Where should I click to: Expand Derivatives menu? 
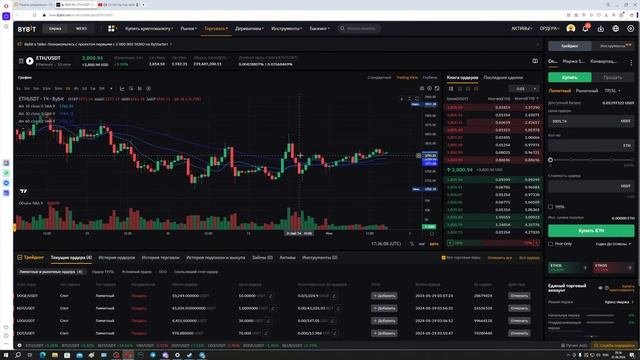tap(249, 29)
